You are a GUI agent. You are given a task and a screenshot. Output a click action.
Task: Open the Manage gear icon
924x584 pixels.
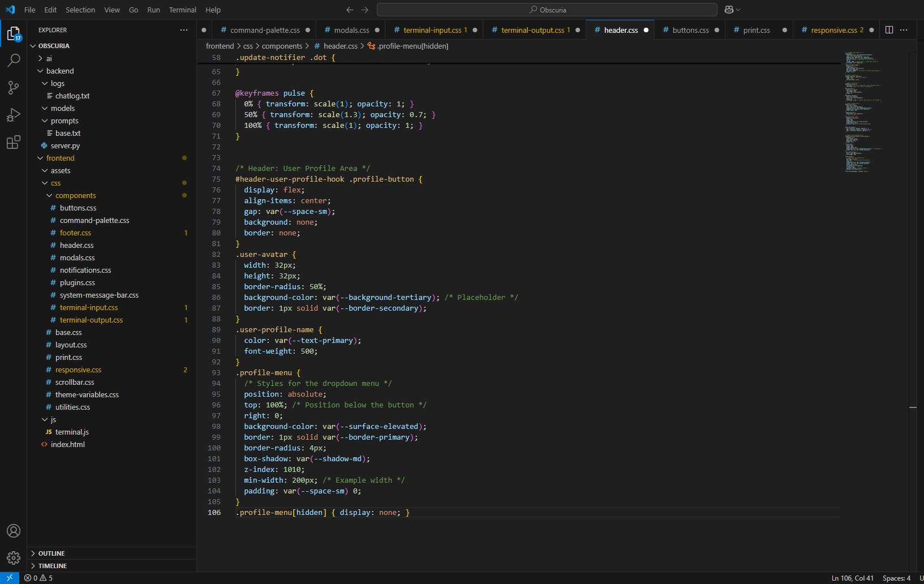[x=14, y=558]
